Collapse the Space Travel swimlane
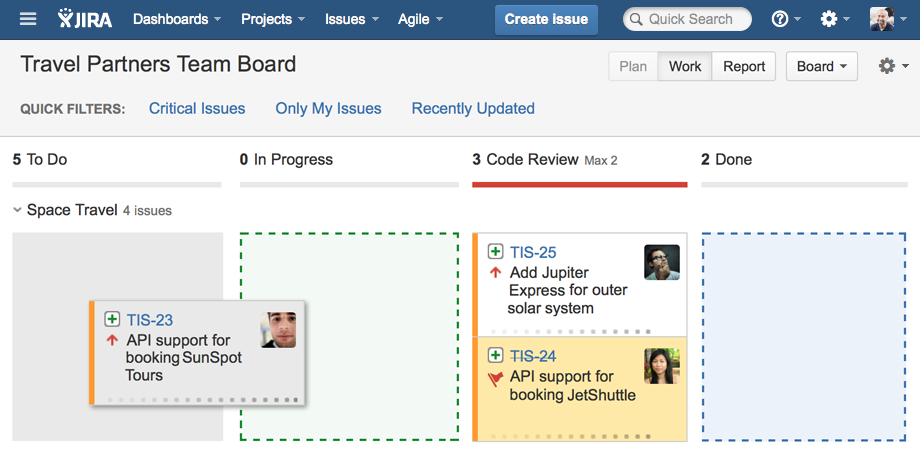Image resolution: width=920 pixels, height=450 pixels. pos(18,210)
